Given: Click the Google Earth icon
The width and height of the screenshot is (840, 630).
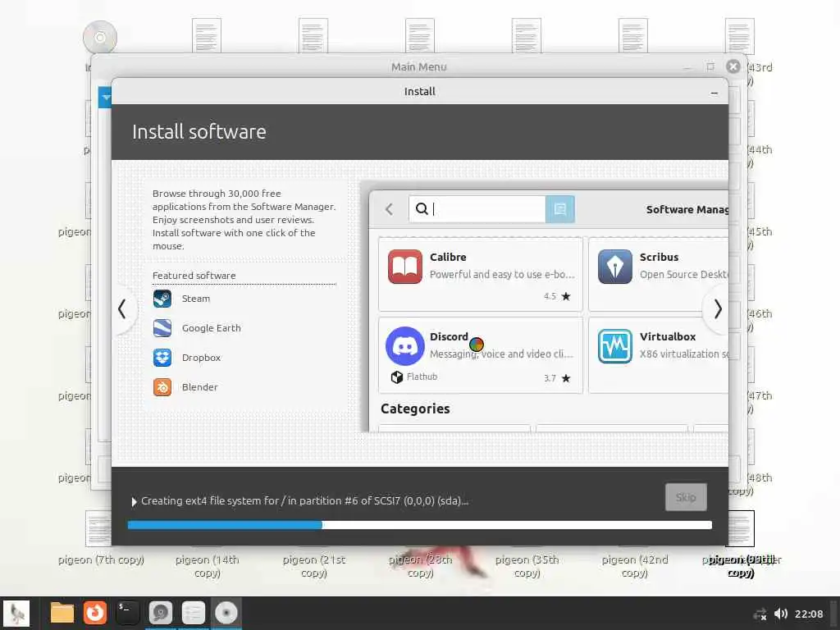Looking at the screenshot, I should pyautogui.click(x=162, y=328).
